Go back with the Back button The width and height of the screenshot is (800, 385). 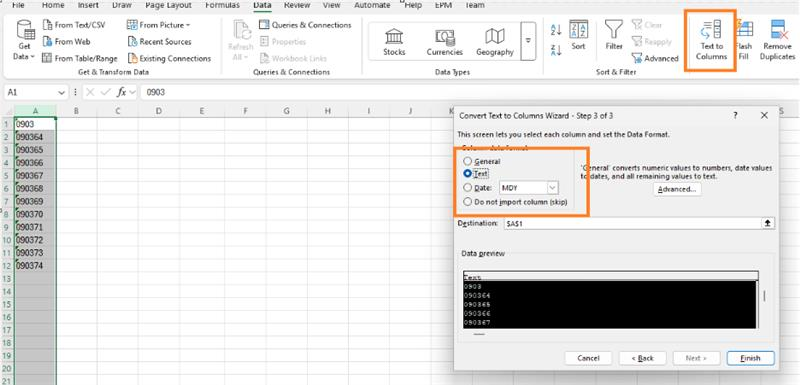pos(642,358)
